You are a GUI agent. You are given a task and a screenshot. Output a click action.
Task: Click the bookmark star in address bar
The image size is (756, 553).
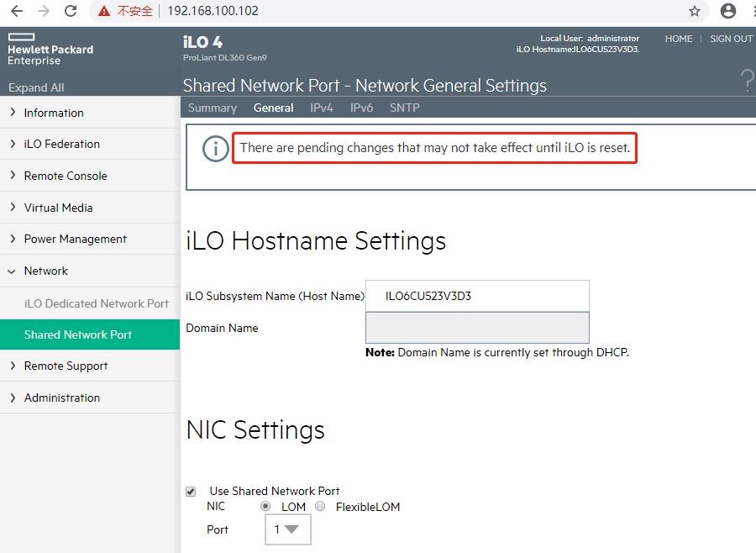click(695, 12)
